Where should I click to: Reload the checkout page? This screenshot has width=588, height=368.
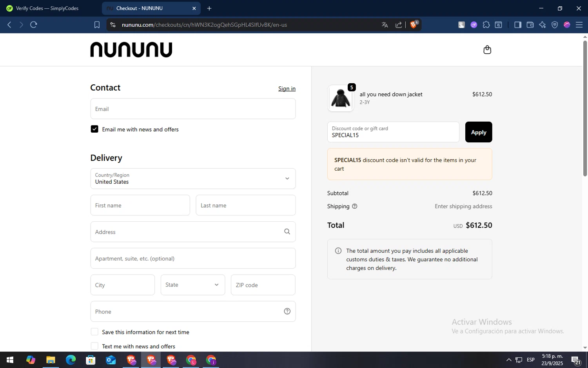click(34, 25)
